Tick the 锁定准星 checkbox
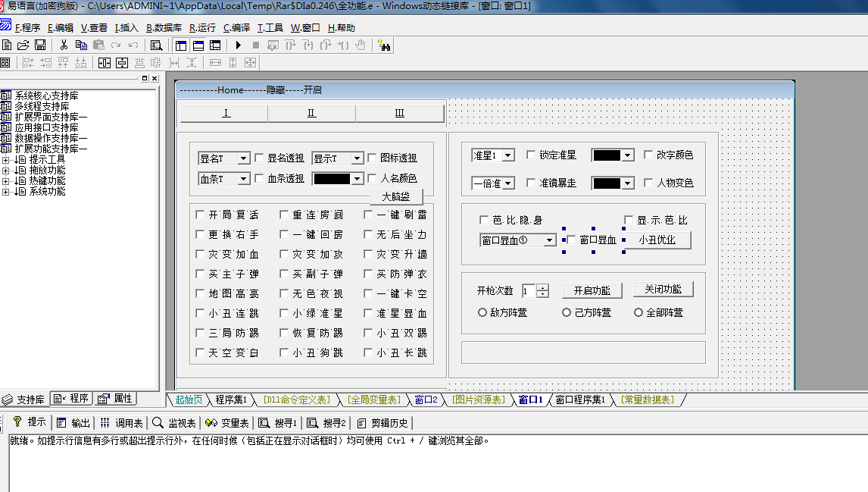868x492 pixels. click(531, 155)
